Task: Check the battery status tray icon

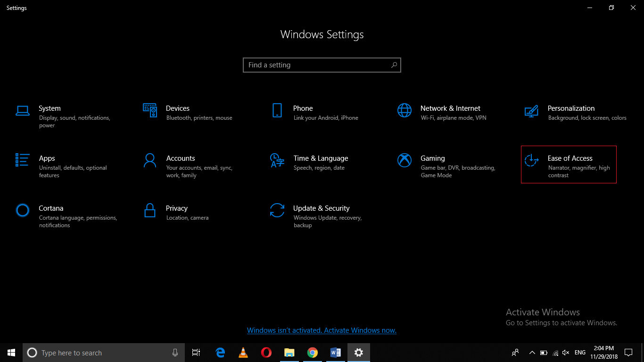Action: pyautogui.click(x=544, y=353)
